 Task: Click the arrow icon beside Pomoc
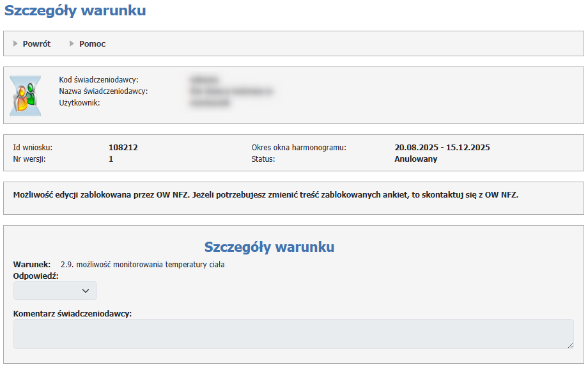click(x=72, y=44)
